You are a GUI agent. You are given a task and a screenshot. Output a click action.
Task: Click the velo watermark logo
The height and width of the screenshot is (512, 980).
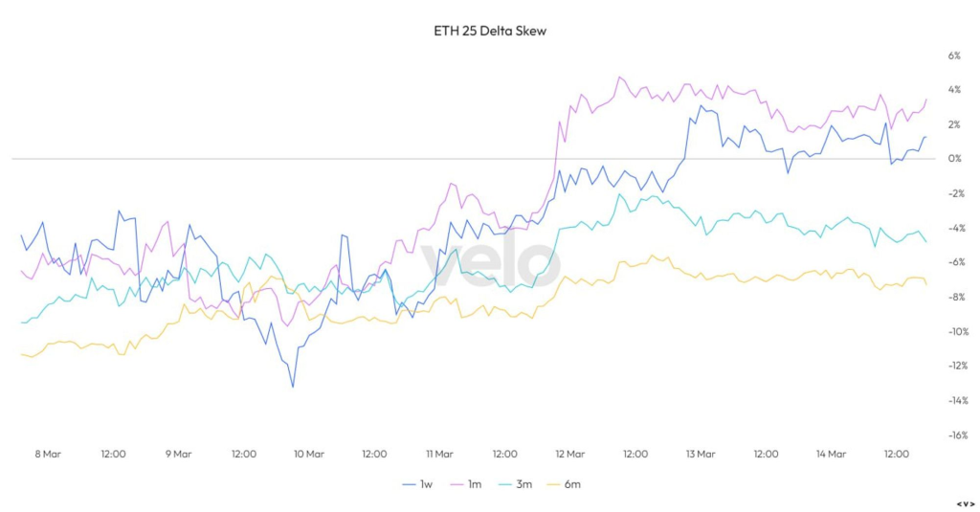pyautogui.click(x=490, y=263)
